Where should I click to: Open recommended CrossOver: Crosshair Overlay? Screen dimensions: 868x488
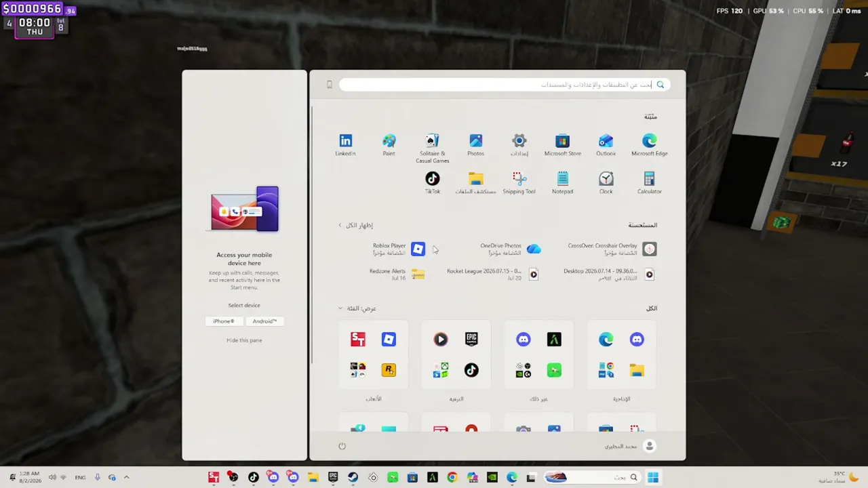point(612,249)
